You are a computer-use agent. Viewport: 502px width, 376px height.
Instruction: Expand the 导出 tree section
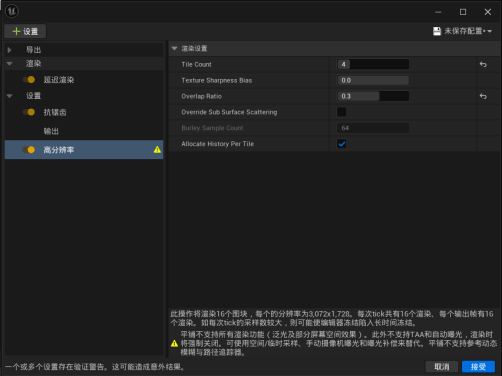(9, 50)
